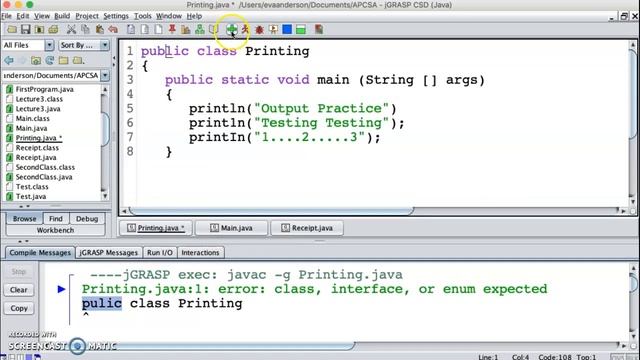Open the Build menu
This screenshot has height=360, width=640.
click(x=62, y=16)
